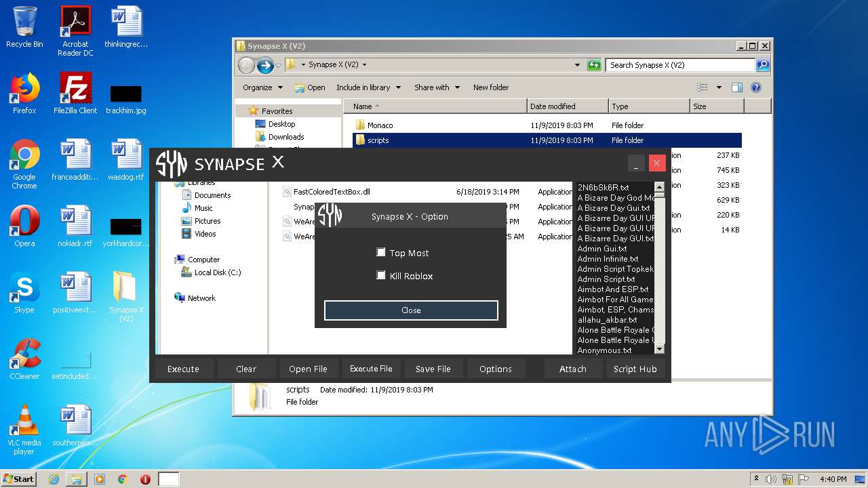Tick the Kill Roblox checkbox
The height and width of the screenshot is (488, 868).
(381, 275)
